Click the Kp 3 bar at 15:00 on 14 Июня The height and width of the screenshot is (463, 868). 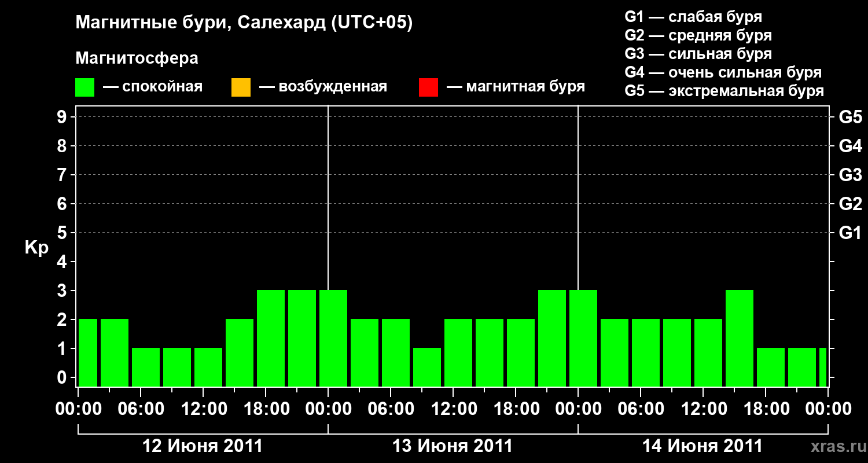740,338
